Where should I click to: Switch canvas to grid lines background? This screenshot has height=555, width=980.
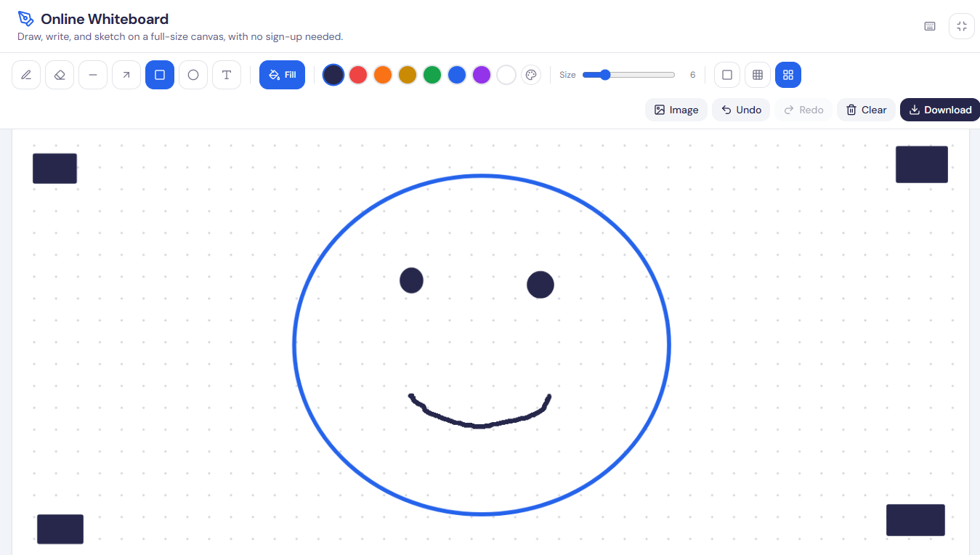click(x=758, y=75)
